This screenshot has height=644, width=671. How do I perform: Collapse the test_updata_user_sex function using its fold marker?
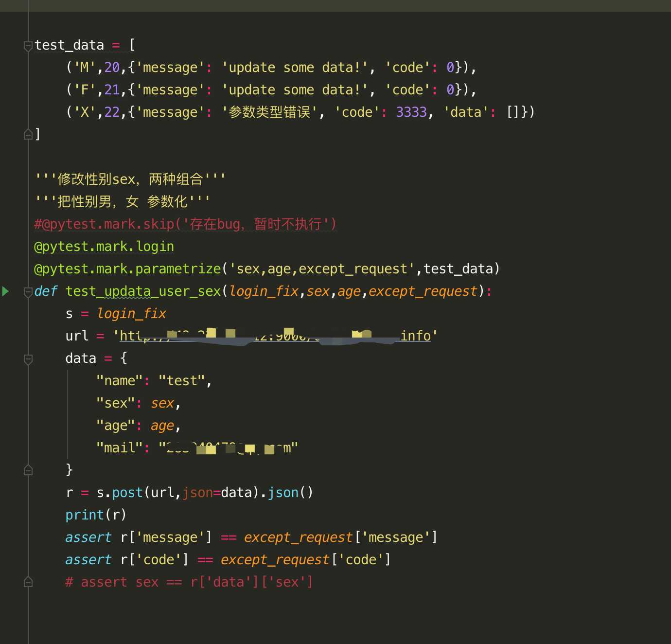[28, 292]
